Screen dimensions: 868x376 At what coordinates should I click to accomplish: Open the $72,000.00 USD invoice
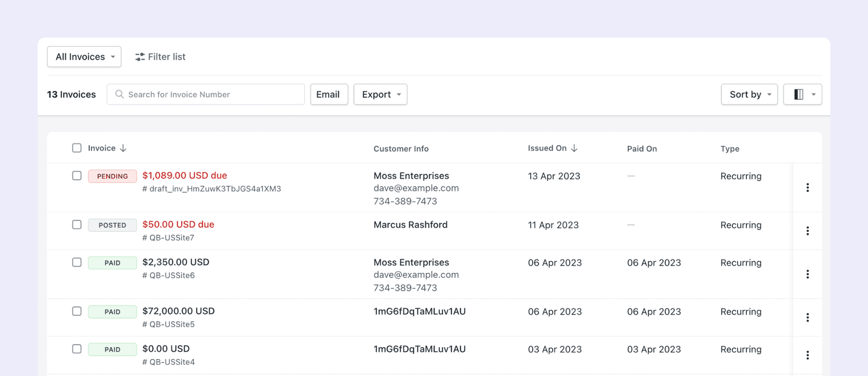(x=178, y=311)
